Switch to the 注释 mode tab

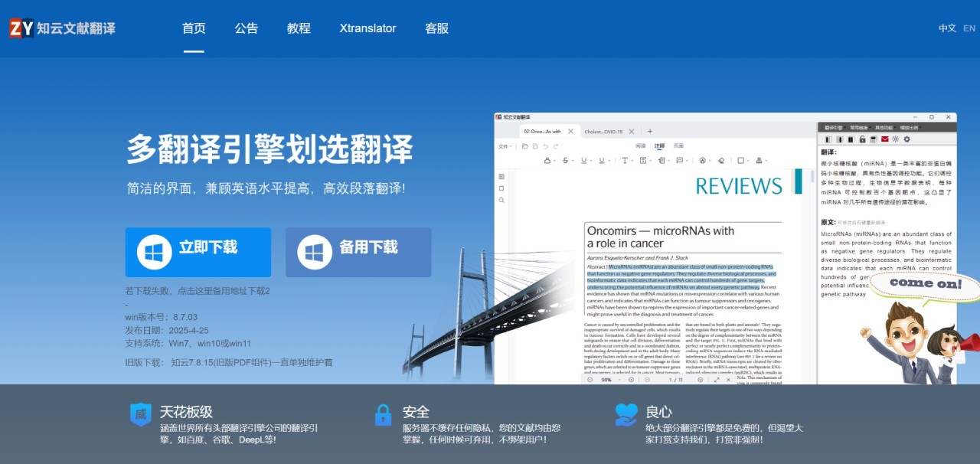[x=659, y=145]
